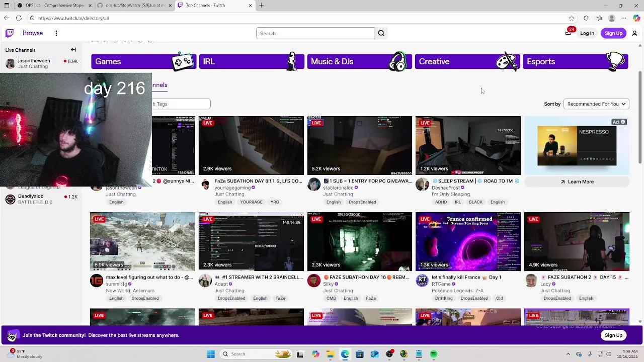Open the Music & DJs category banner

coord(359,61)
